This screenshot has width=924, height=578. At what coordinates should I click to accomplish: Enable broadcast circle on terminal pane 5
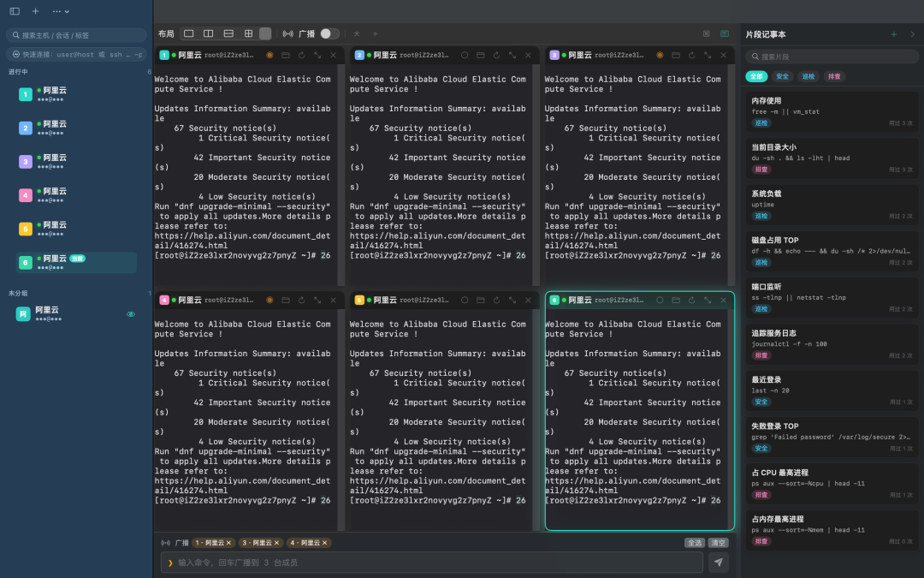pyautogui.click(x=465, y=301)
